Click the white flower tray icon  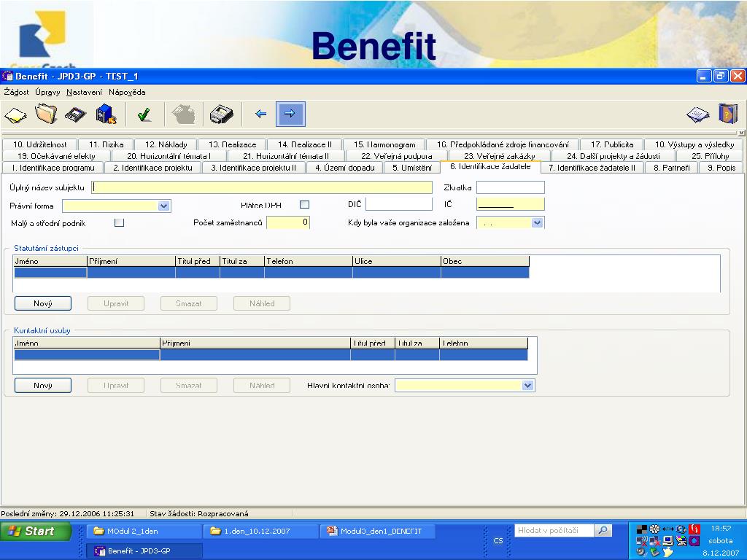(x=654, y=529)
